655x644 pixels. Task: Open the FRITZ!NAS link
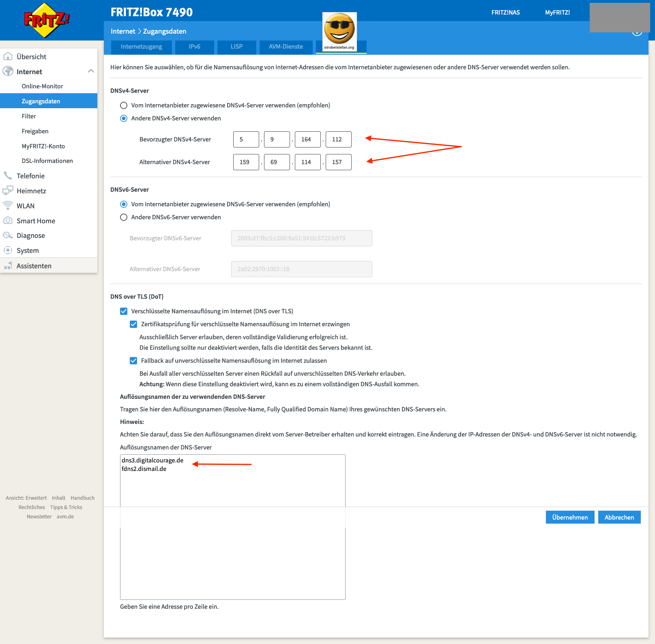pyautogui.click(x=505, y=13)
